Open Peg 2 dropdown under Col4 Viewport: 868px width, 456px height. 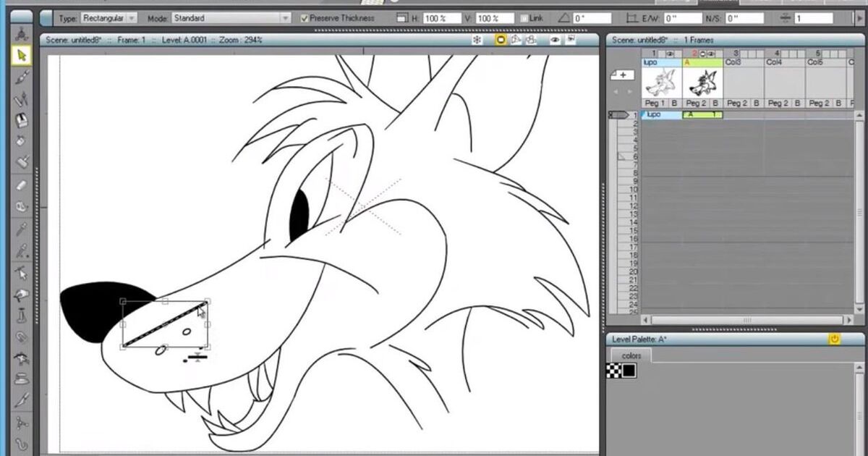778,104
